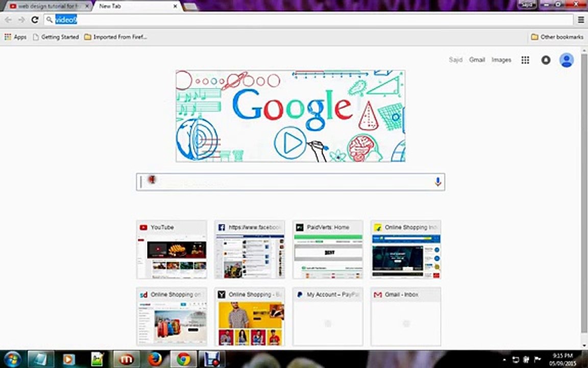
Task: Focus the Google search box
Action: pos(290,182)
